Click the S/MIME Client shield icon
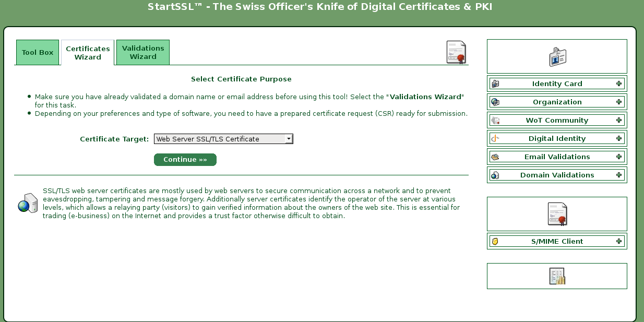Screen dimensions: 644x322 [495, 241]
